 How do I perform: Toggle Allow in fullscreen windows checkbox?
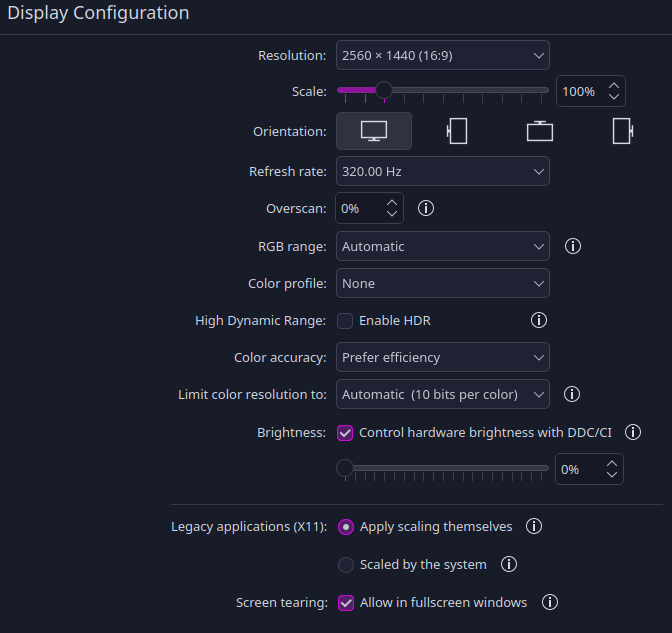coord(345,603)
